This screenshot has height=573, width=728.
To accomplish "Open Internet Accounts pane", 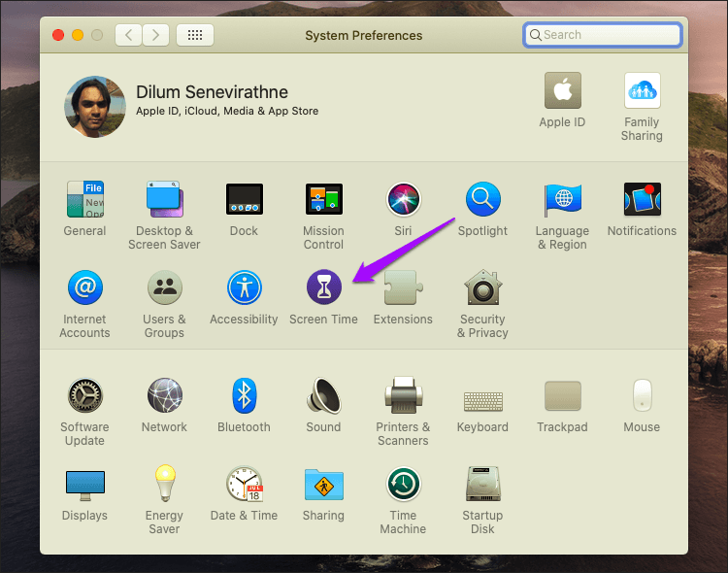I will click(x=85, y=287).
